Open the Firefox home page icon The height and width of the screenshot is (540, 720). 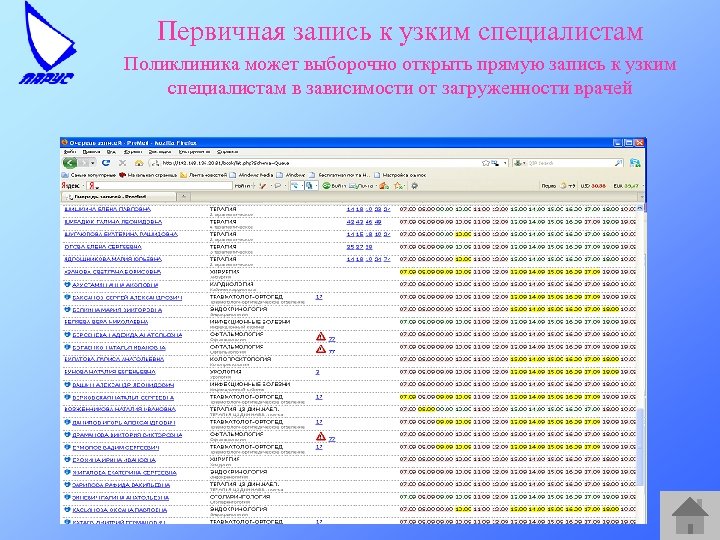click(x=139, y=163)
